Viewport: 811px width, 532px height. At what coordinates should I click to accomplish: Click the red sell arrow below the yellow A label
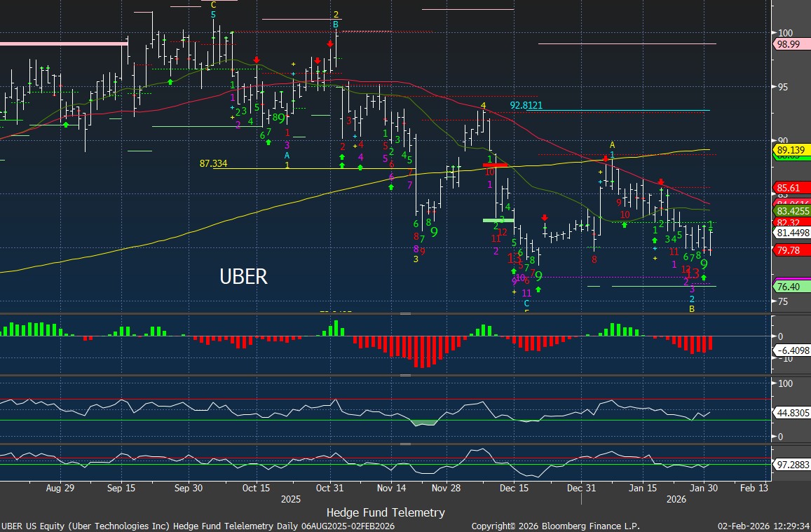[606, 160]
